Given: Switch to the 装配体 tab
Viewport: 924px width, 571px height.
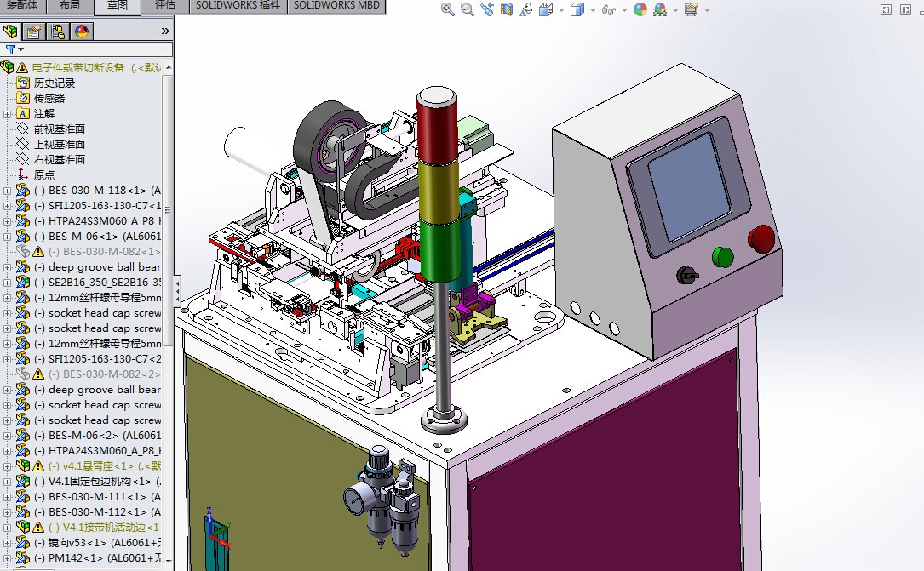Looking at the screenshot, I should (22, 6).
